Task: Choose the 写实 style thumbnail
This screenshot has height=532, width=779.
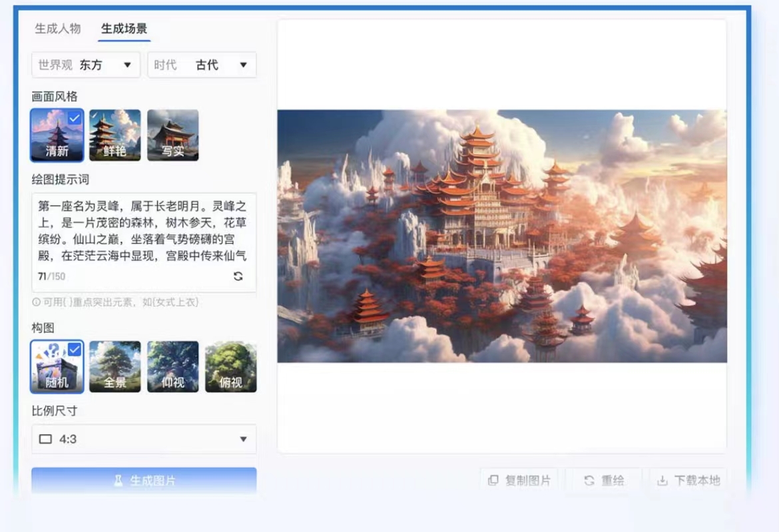Action: coord(173,135)
